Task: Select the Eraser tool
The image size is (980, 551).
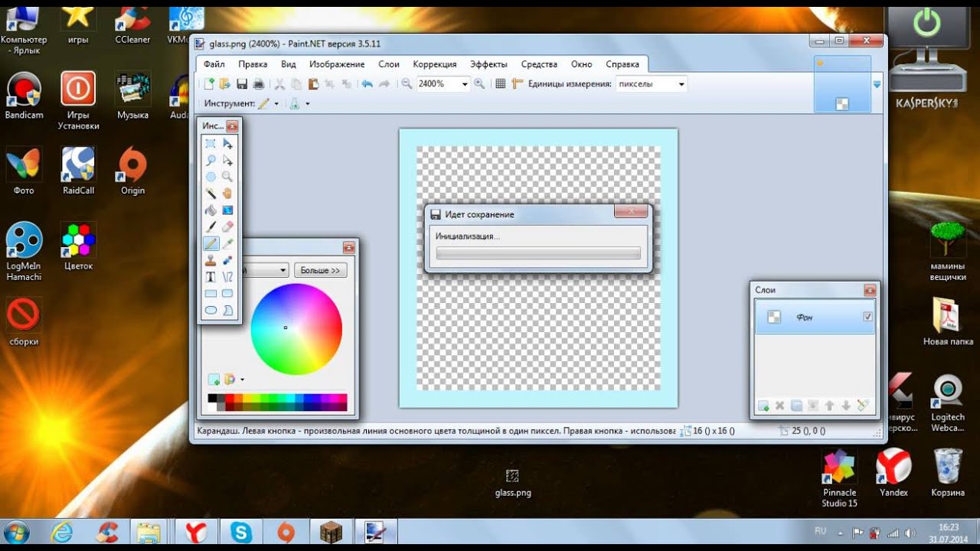Action: (x=227, y=227)
